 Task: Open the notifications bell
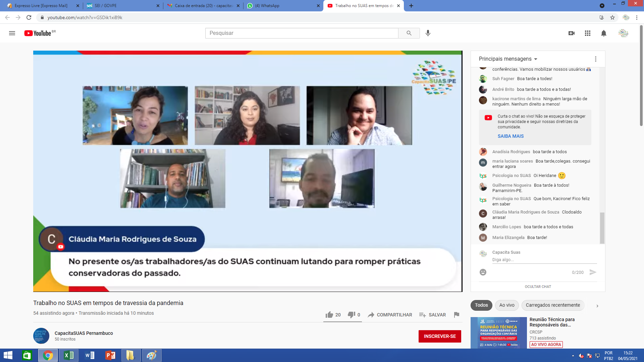point(604,33)
